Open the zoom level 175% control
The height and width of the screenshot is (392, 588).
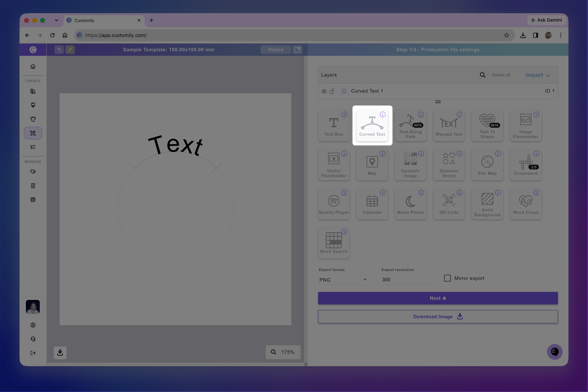coord(283,352)
